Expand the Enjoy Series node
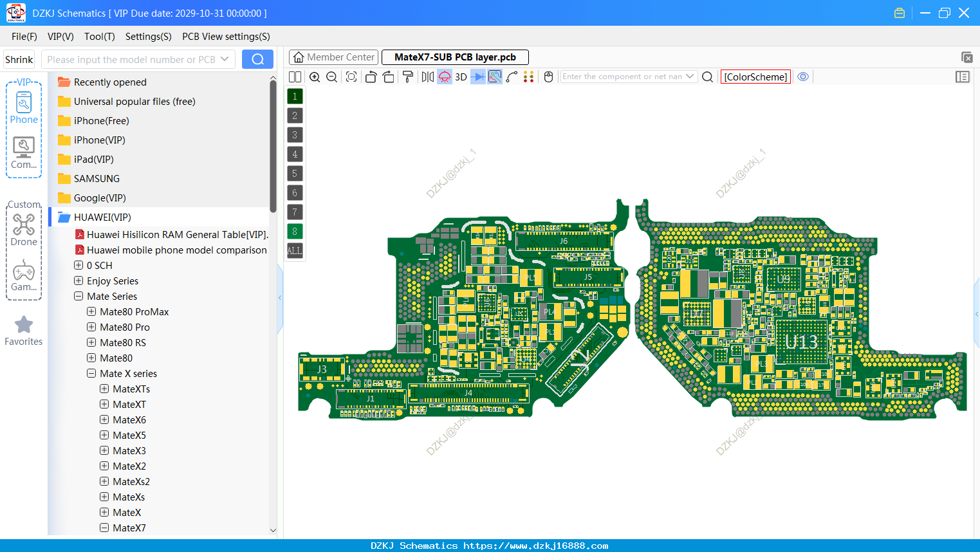This screenshot has height=552, width=980. pyautogui.click(x=79, y=281)
